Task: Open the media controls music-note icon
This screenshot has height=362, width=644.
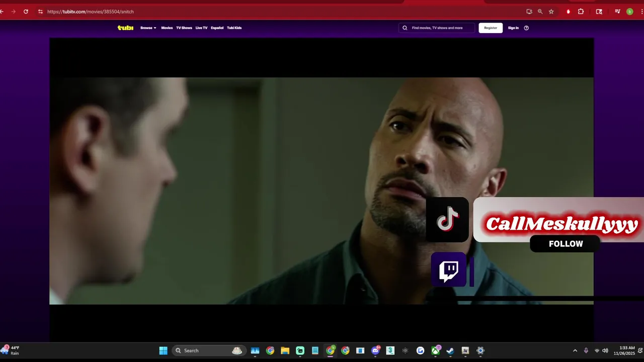Action: point(617,12)
